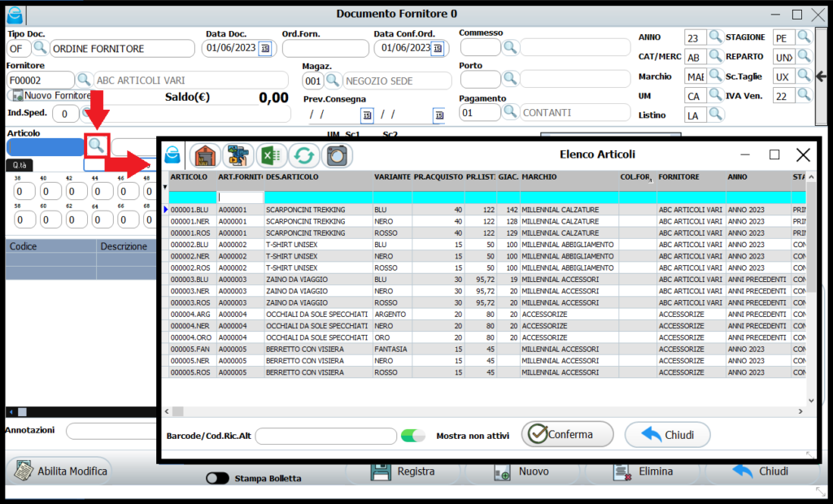Screen dimensions: 833x504
Task: Open STAGIONE lookup magnifier icon
Action: click(x=804, y=37)
